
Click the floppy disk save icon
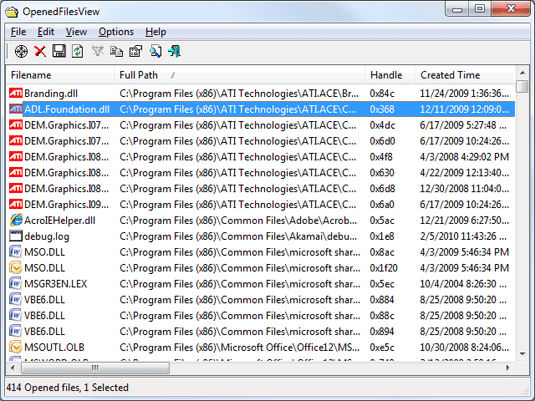pos(59,51)
